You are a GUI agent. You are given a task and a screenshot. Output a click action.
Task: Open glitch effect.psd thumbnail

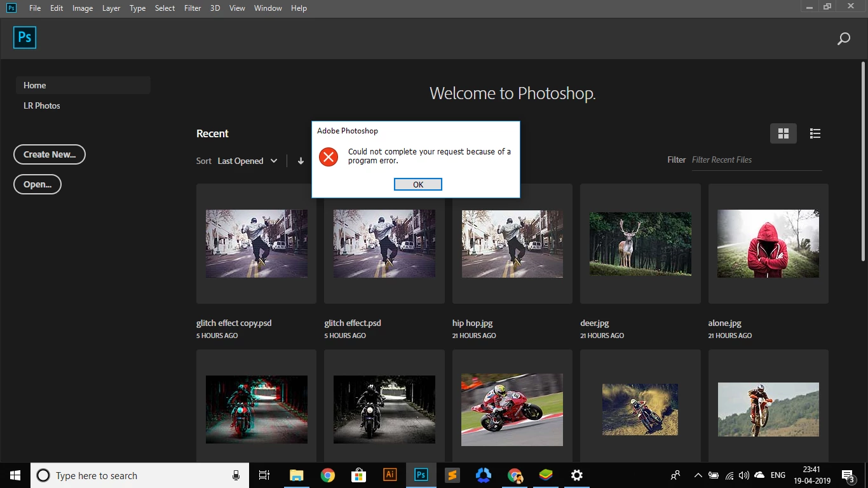pos(384,243)
